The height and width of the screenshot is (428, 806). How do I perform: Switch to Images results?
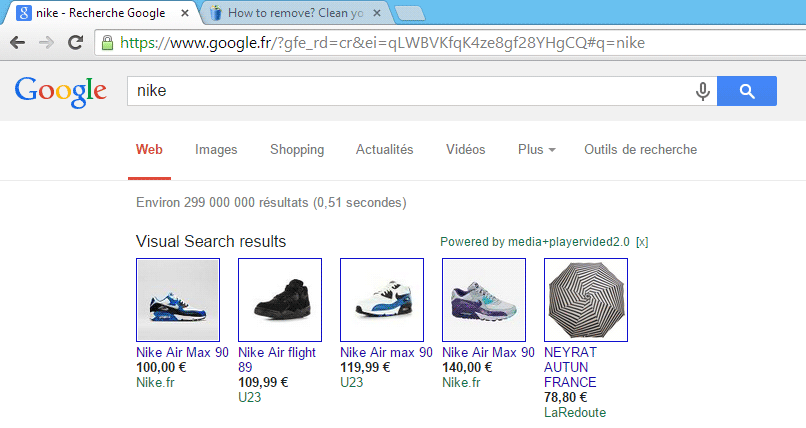click(x=216, y=150)
